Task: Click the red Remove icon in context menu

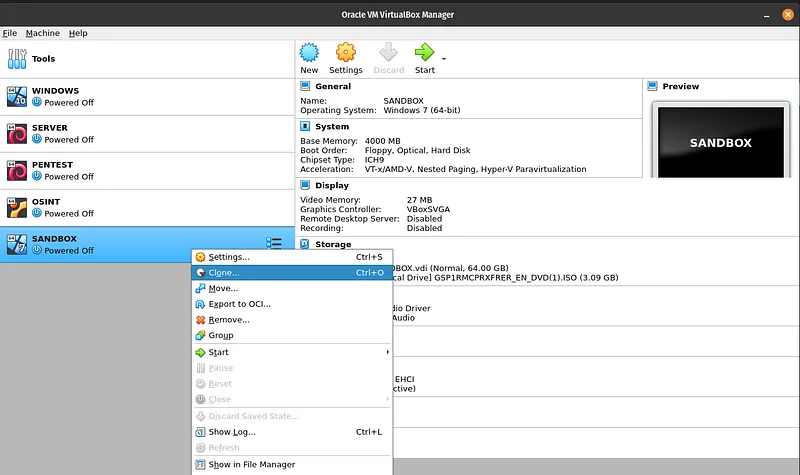Action: 201,320
